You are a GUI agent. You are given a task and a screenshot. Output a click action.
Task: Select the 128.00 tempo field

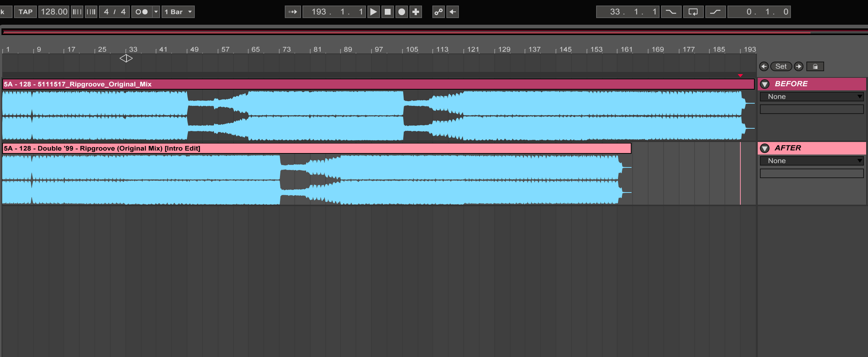(54, 12)
